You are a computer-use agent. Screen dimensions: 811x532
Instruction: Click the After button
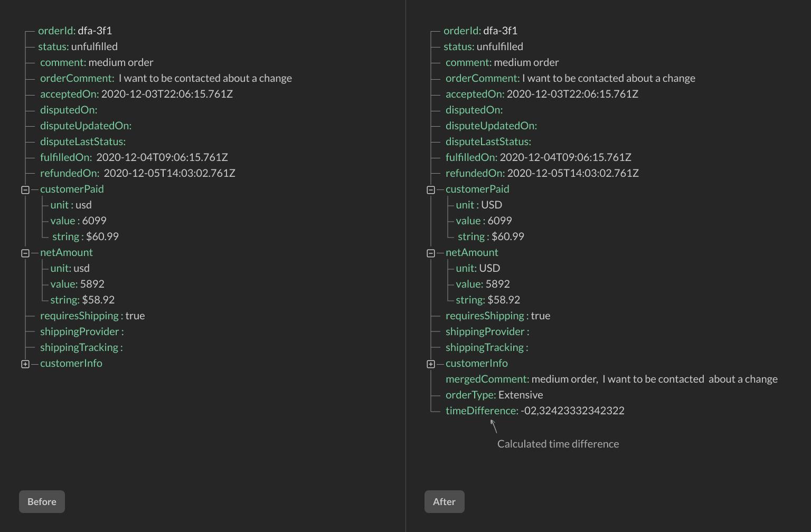(444, 501)
